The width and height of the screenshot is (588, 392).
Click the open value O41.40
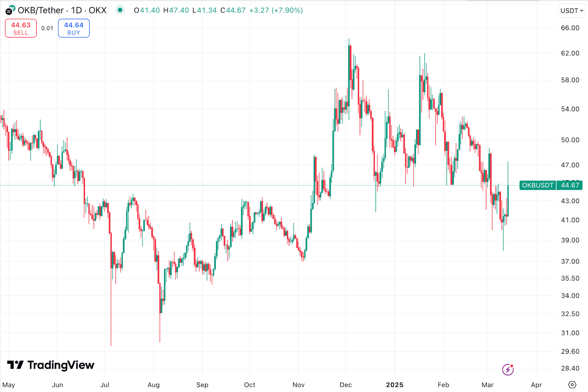click(x=147, y=10)
